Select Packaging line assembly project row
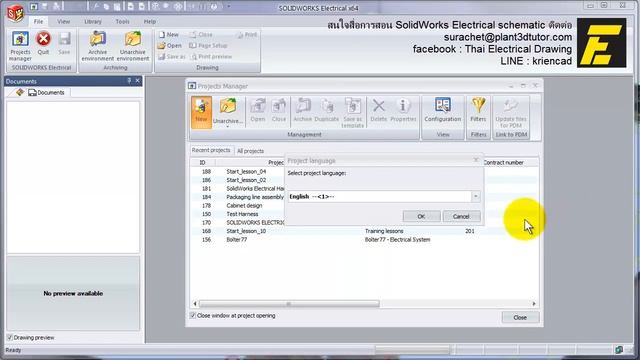Image resolution: width=640 pixels, height=360 pixels. [255, 197]
